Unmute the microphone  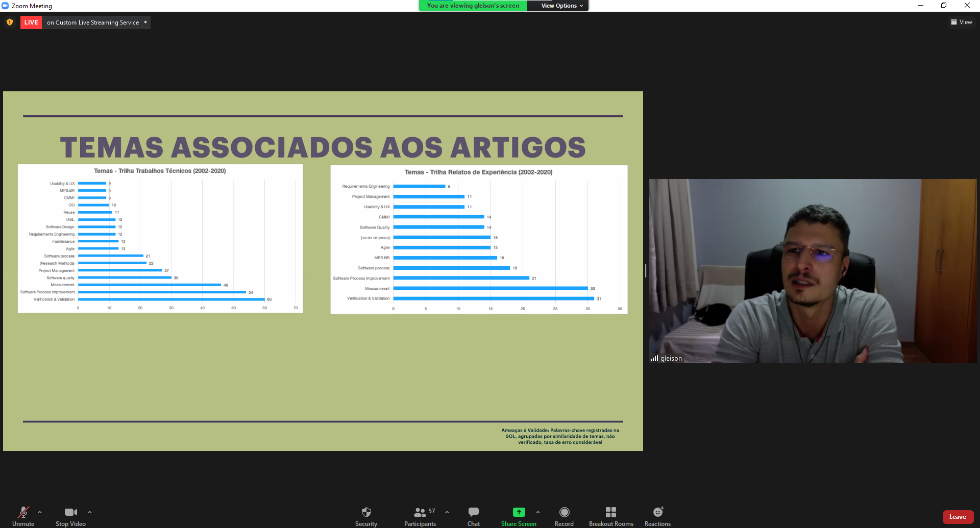click(x=23, y=516)
